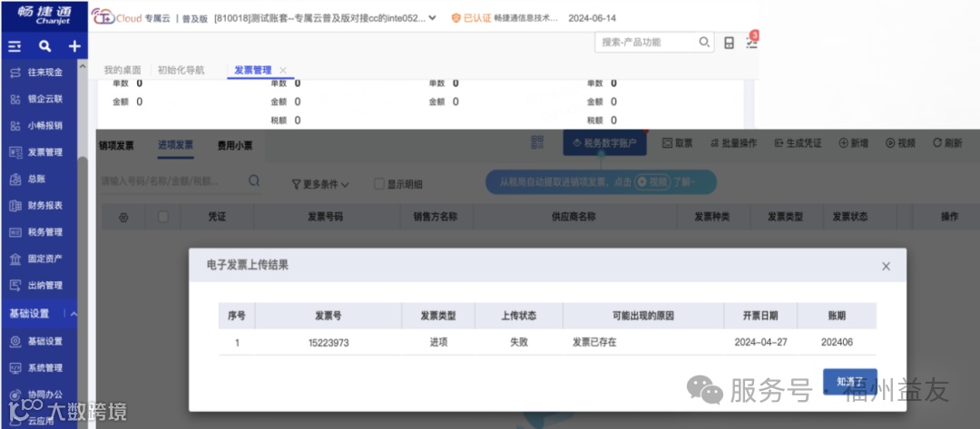Viewport: 980px width, 429px height.
Task: Click invoice number 15223973 in dialog
Action: click(x=328, y=343)
